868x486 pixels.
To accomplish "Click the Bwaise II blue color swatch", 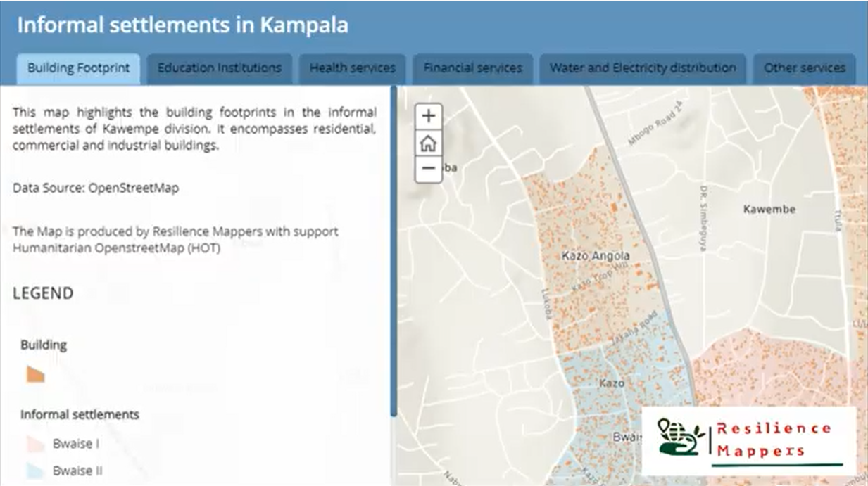I will 35,471.
